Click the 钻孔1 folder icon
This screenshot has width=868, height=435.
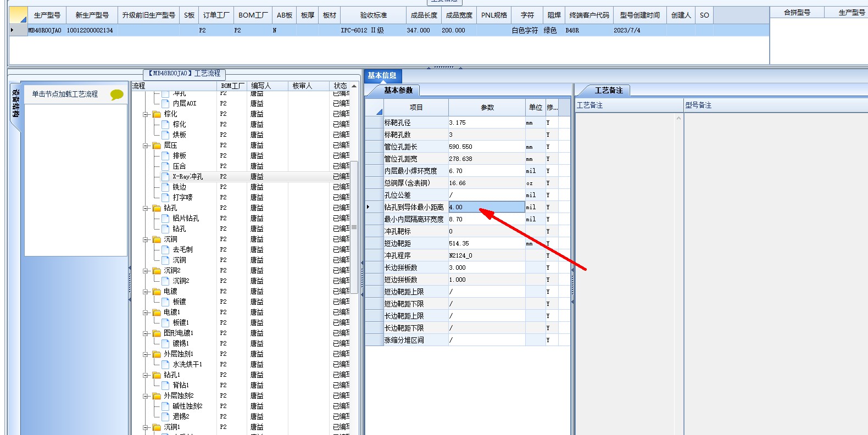(157, 375)
